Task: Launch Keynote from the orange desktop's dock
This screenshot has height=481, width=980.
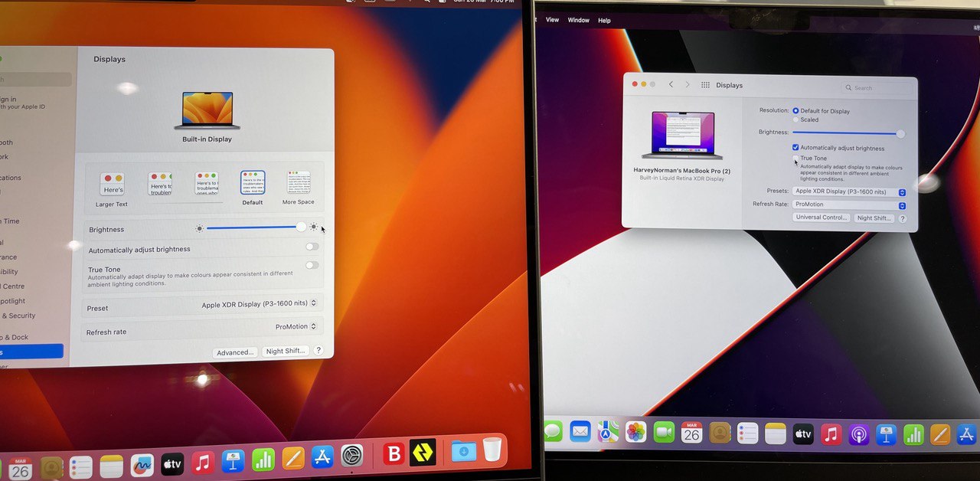Action: (233, 461)
